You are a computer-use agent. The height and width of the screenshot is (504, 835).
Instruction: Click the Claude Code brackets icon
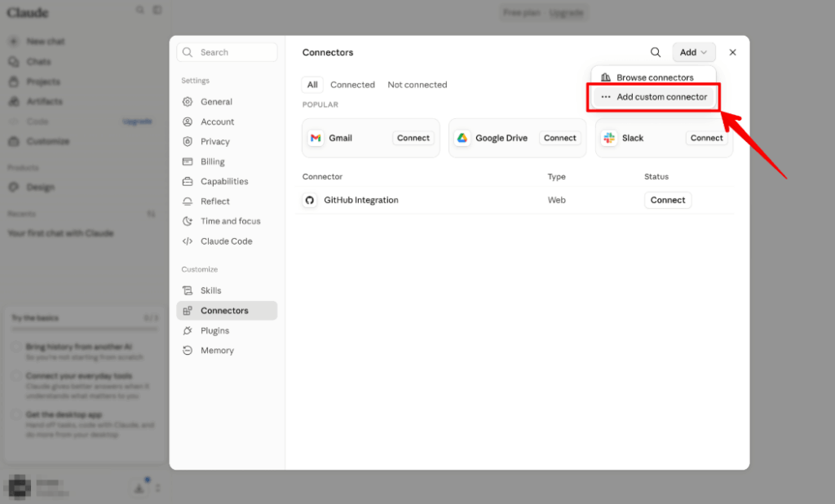click(188, 241)
